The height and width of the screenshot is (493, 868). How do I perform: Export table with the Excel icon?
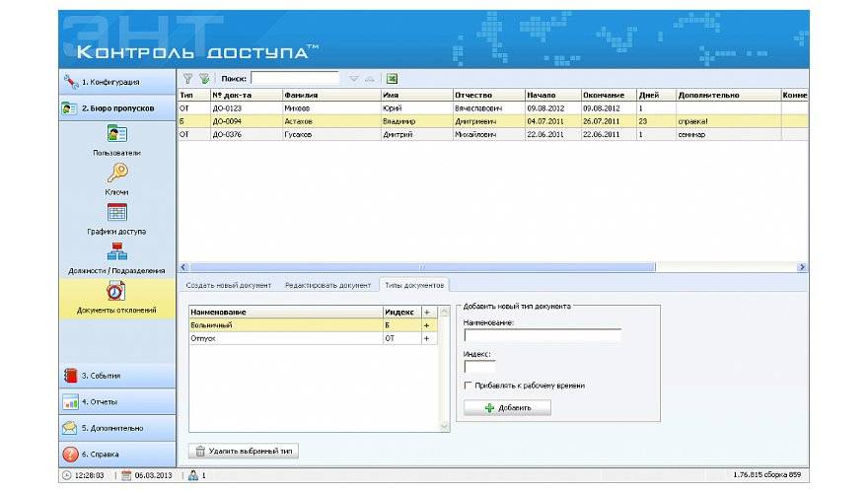click(392, 79)
